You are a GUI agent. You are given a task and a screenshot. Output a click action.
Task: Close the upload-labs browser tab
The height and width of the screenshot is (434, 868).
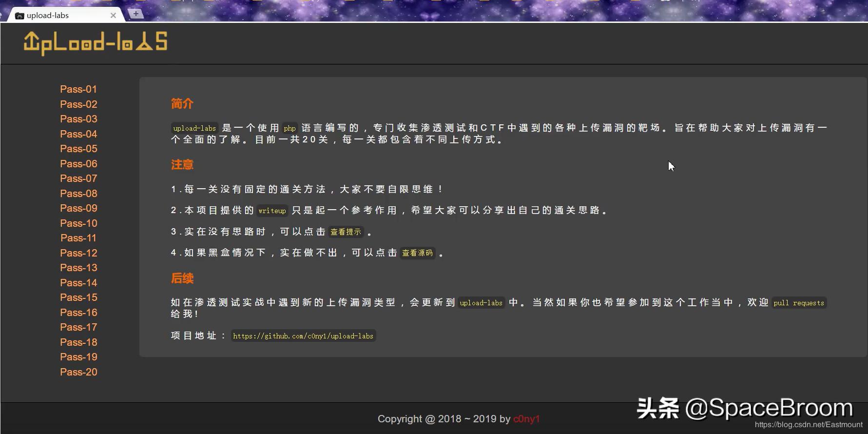click(113, 16)
